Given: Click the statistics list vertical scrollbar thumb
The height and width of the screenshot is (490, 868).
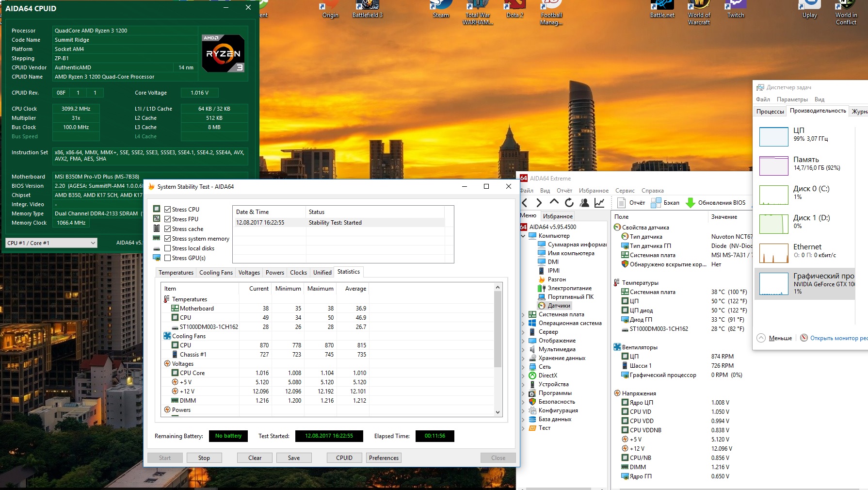Looking at the screenshot, I should [x=498, y=330].
